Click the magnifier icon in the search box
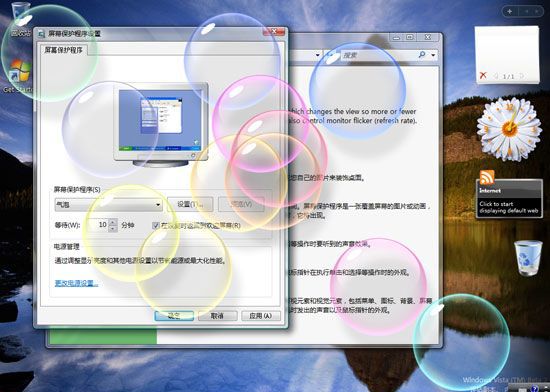The height and width of the screenshot is (392, 550). point(422,55)
